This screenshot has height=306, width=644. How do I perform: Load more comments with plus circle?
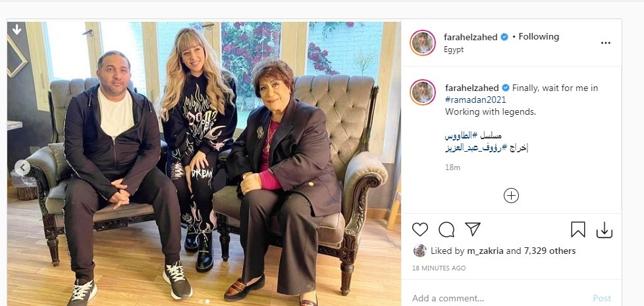pyautogui.click(x=511, y=195)
